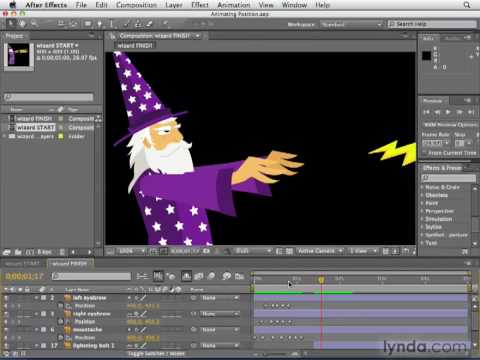Select the wizard START composition item

(x=36, y=127)
